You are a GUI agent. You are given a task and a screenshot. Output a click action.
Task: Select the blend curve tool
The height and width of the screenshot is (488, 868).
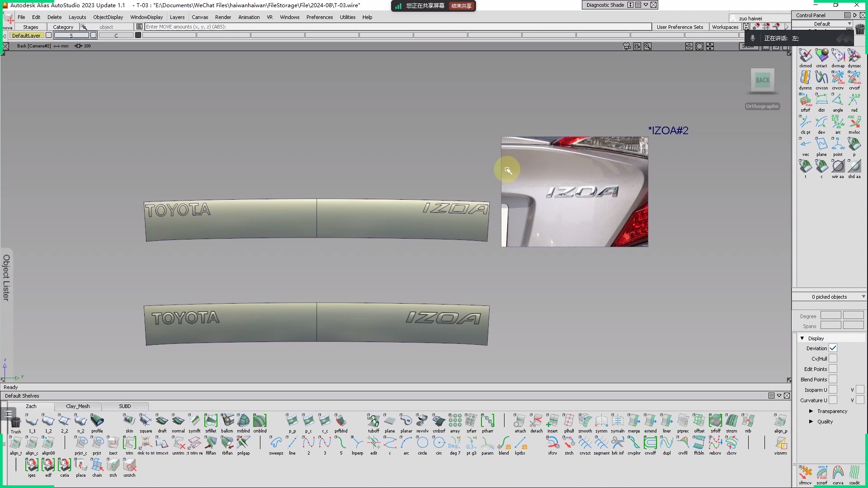click(x=504, y=443)
